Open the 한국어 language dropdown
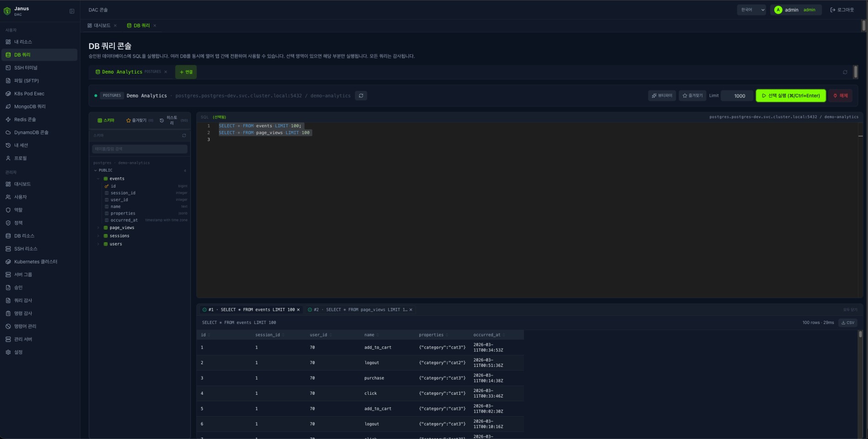This screenshot has height=439, width=868. 751,10
